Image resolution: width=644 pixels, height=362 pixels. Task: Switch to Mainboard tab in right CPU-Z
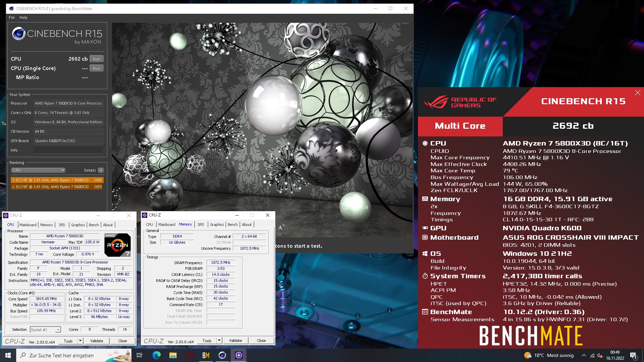coord(167,225)
